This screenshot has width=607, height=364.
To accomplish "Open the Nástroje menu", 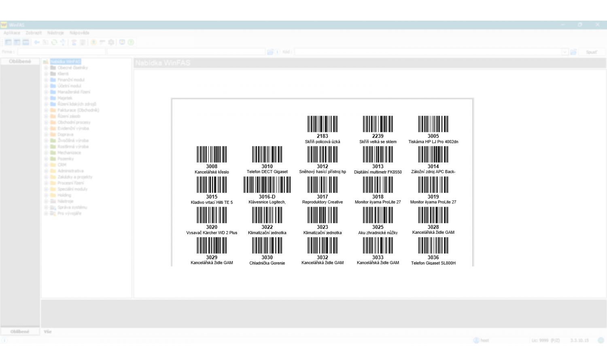I will pos(55,33).
